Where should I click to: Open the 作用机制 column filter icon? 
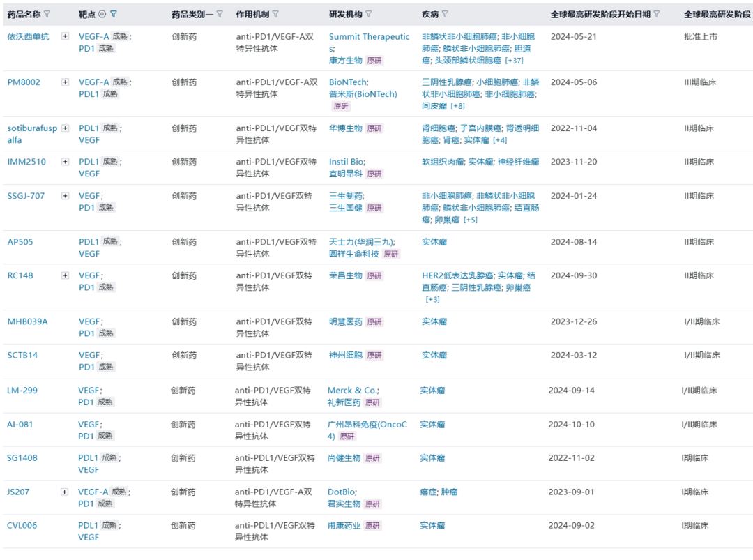pos(275,14)
